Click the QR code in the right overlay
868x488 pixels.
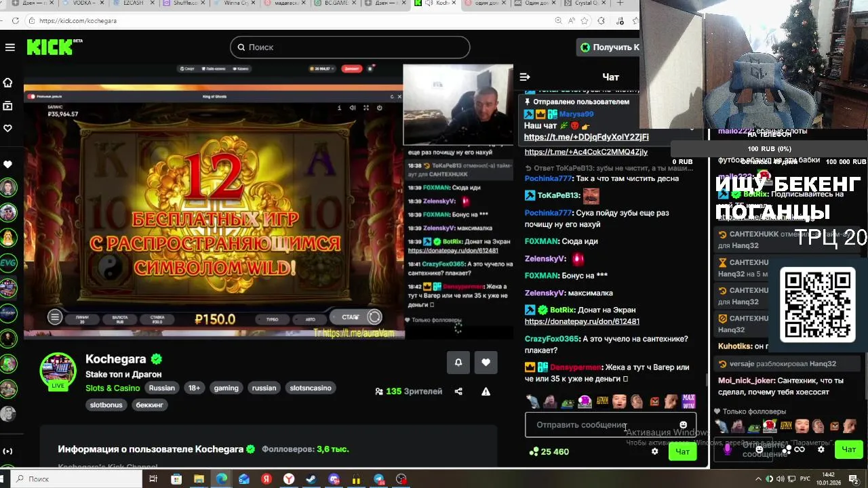tap(818, 304)
